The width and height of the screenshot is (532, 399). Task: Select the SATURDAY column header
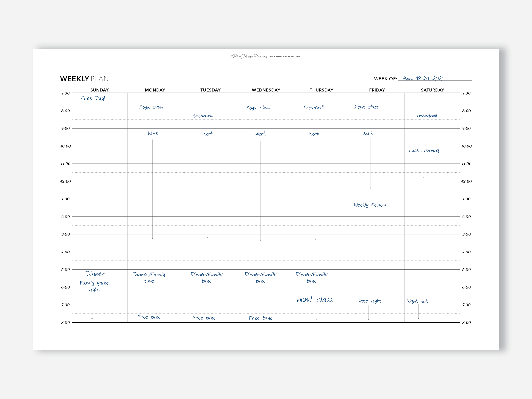click(432, 90)
